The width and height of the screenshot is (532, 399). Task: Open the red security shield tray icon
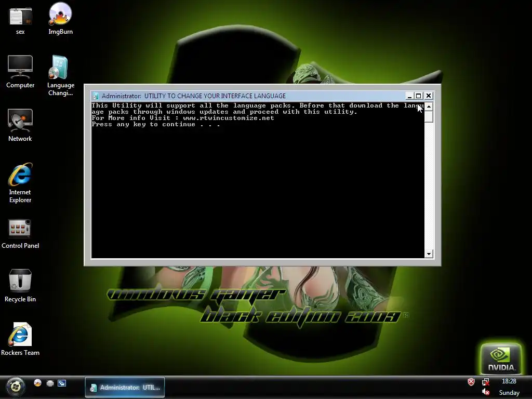click(x=471, y=382)
